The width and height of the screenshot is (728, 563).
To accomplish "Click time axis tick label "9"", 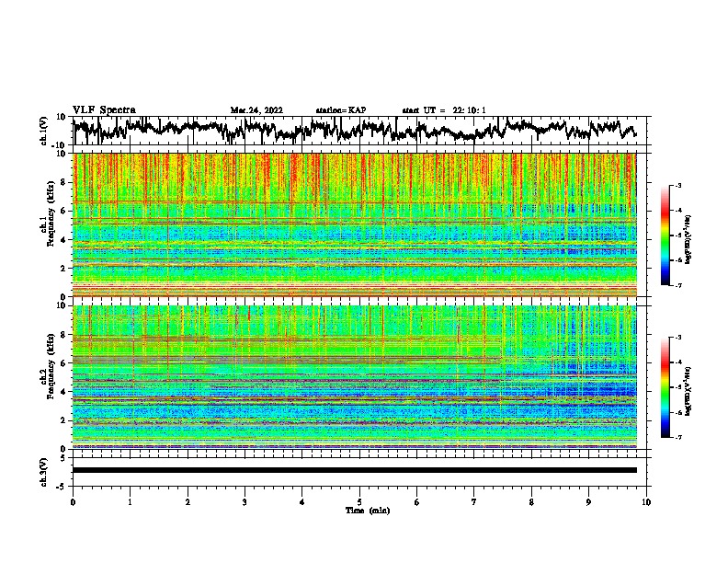I will [588, 502].
